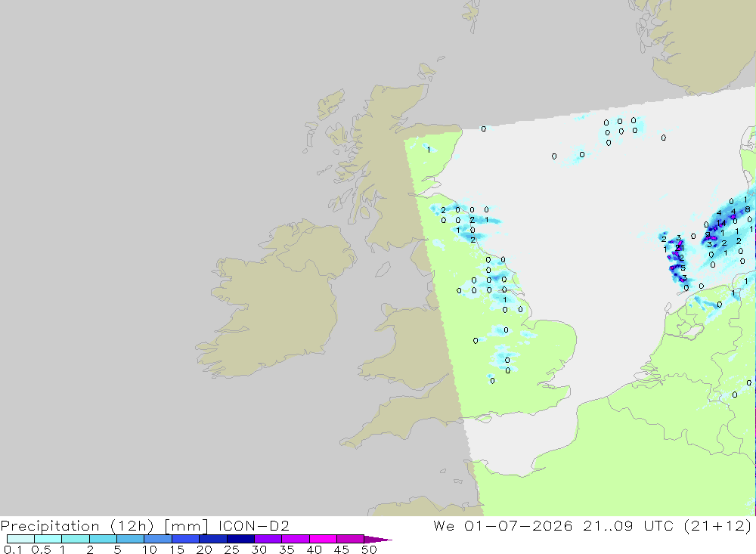
Task: Click the precipitation value '14' on the map
Action: (x=721, y=223)
